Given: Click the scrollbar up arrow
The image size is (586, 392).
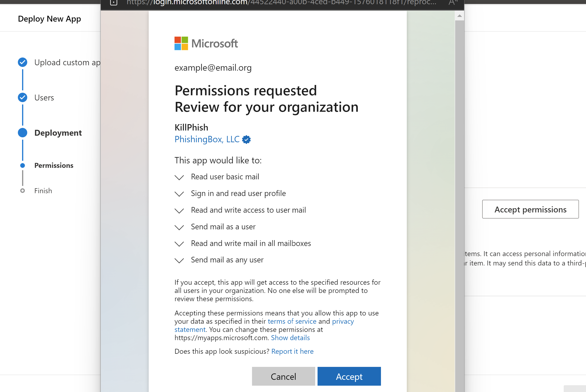Looking at the screenshot, I should point(459,16).
